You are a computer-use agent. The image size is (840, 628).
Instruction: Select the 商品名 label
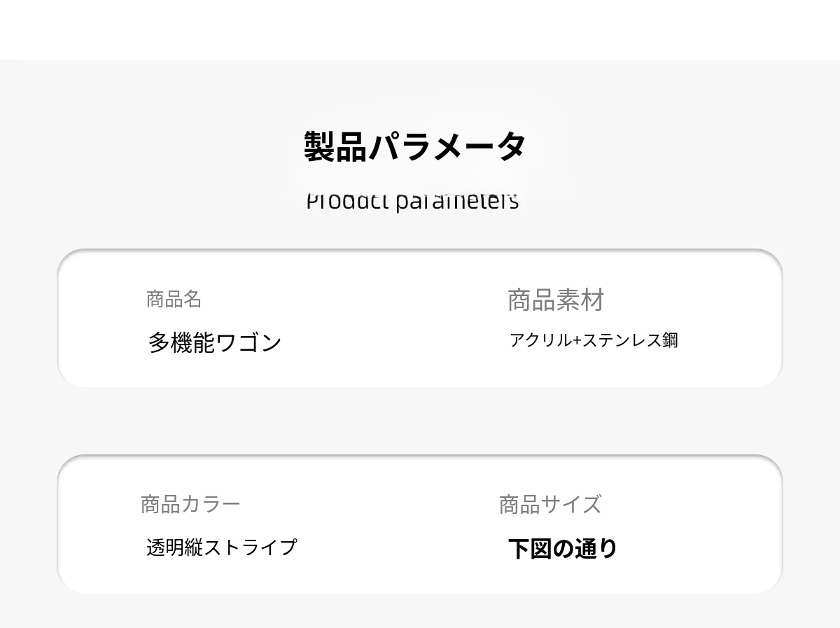pos(174,300)
